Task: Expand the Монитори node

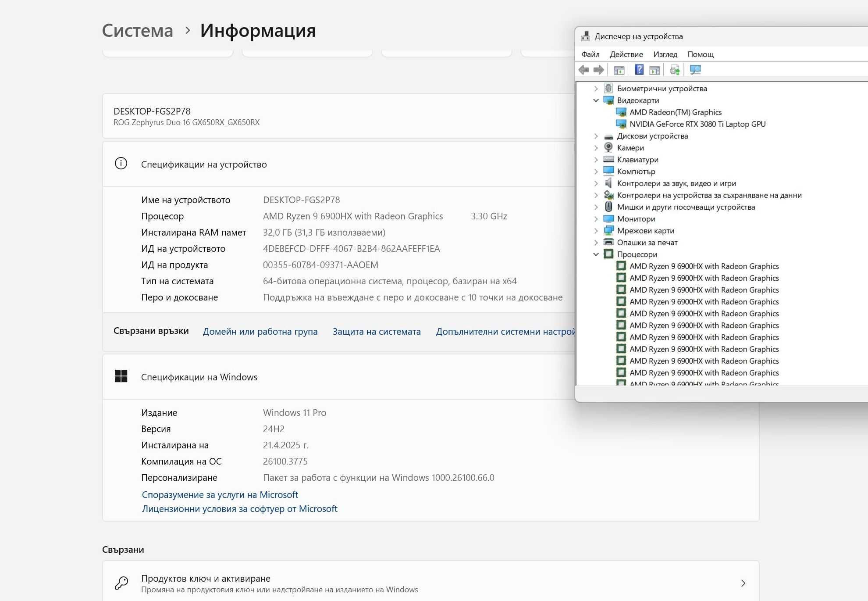Action: [x=596, y=219]
